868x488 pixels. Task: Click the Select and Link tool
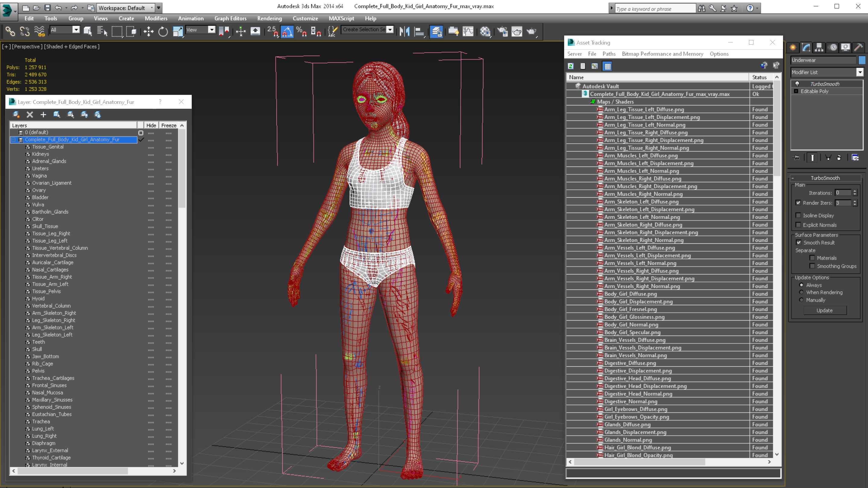10,32
